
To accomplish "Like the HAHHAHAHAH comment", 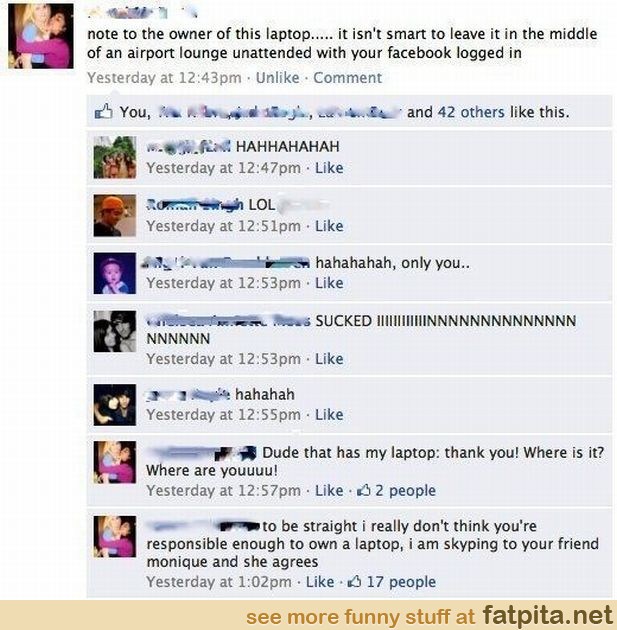I will (x=329, y=168).
